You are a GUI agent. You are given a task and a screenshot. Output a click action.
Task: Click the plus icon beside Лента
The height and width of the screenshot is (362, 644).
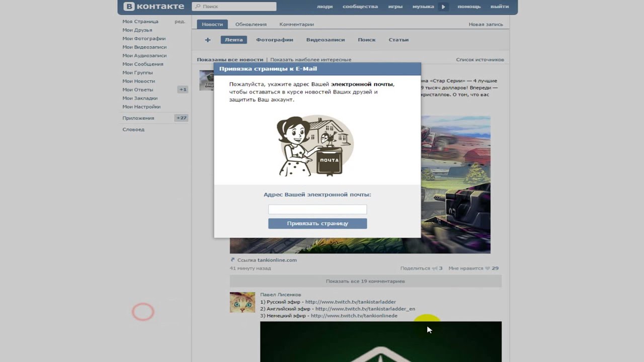point(208,40)
